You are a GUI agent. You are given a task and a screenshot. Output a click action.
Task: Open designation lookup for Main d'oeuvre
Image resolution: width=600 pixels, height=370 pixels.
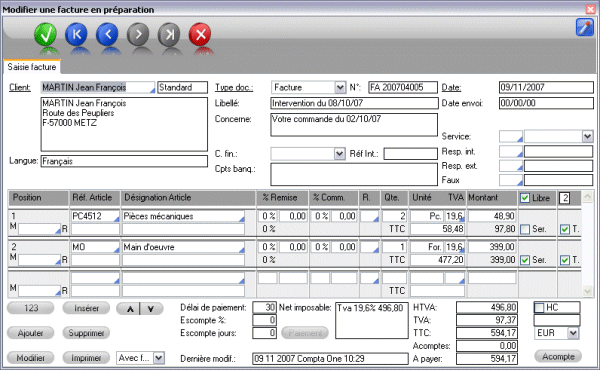(241, 250)
